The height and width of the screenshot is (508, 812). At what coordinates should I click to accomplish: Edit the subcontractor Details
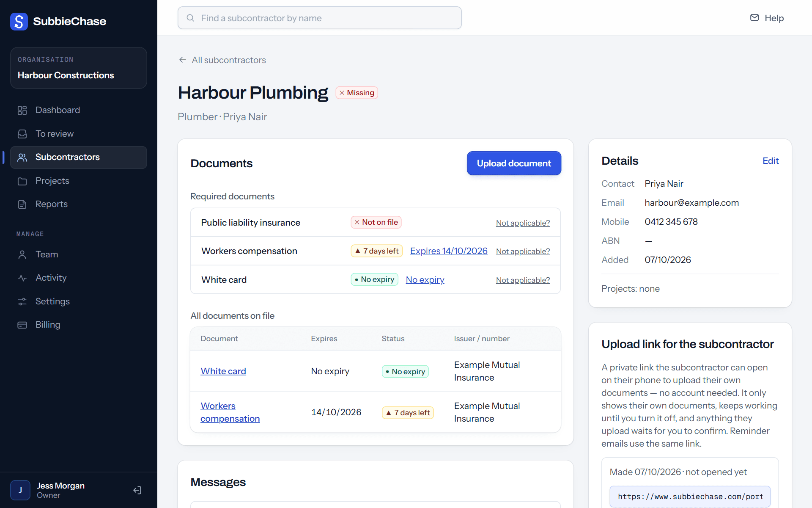tap(771, 161)
